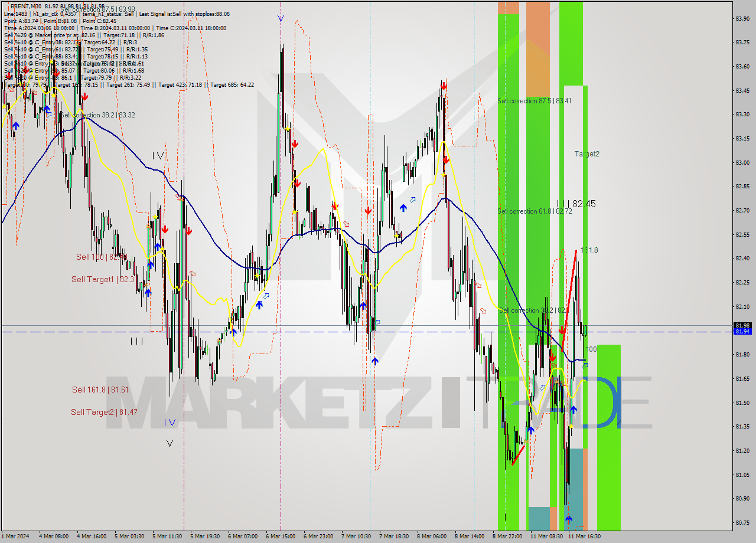Click the '8 Mar 06:00' time label

[432, 537]
